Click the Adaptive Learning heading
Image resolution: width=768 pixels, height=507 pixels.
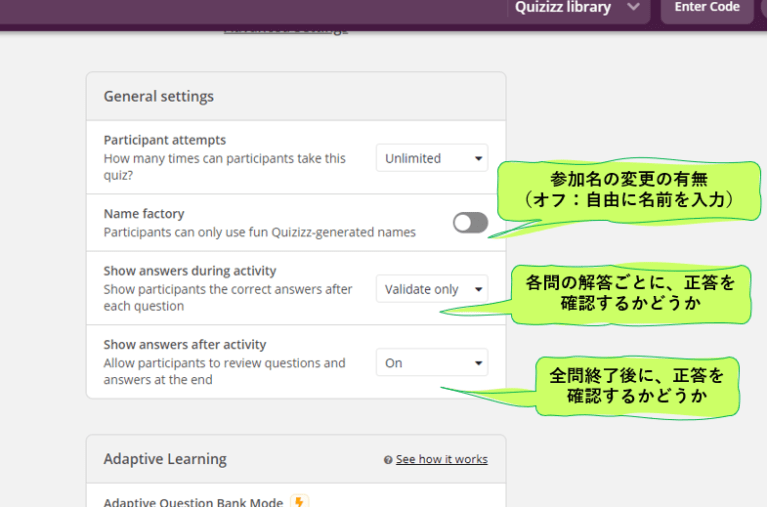[165, 459]
